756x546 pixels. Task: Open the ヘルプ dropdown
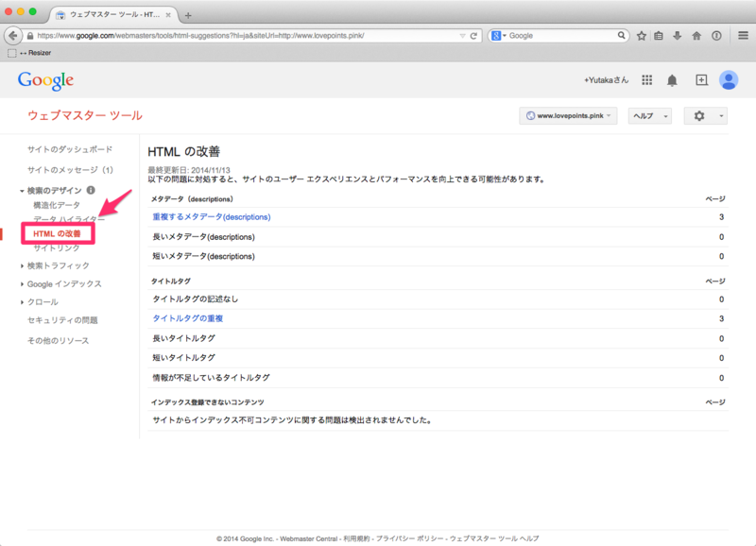point(649,115)
